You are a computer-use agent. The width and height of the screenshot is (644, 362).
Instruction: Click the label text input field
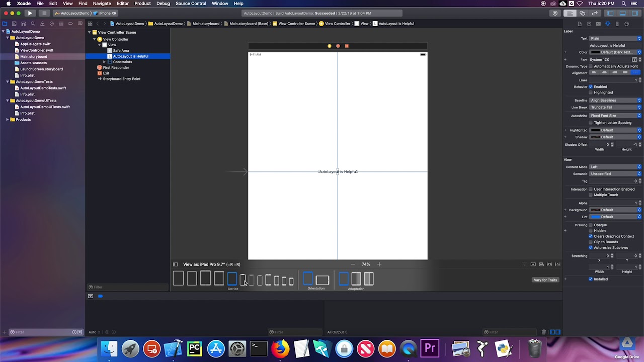[x=615, y=45]
